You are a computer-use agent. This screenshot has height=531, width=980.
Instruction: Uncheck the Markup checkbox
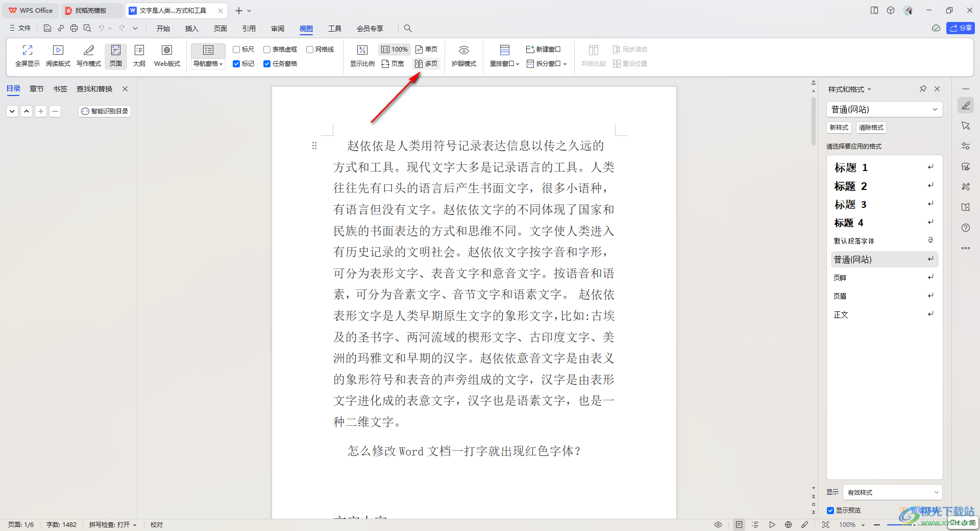tap(236, 64)
